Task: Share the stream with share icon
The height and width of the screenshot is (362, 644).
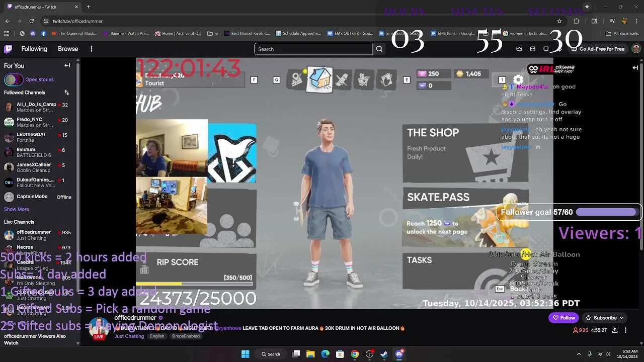Action: (615, 330)
